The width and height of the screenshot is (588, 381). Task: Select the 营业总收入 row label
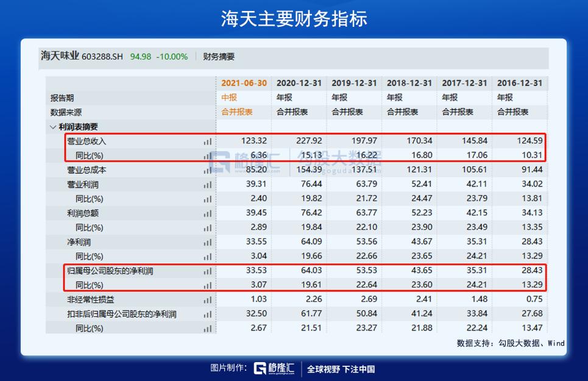click(87, 141)
